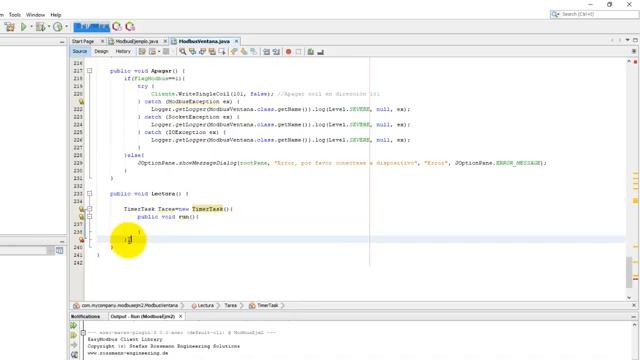This screenshot has height=360, width=640.
Task: Collapse the exec-maven-plugin output fold
Action: click(x=83, y=333)
